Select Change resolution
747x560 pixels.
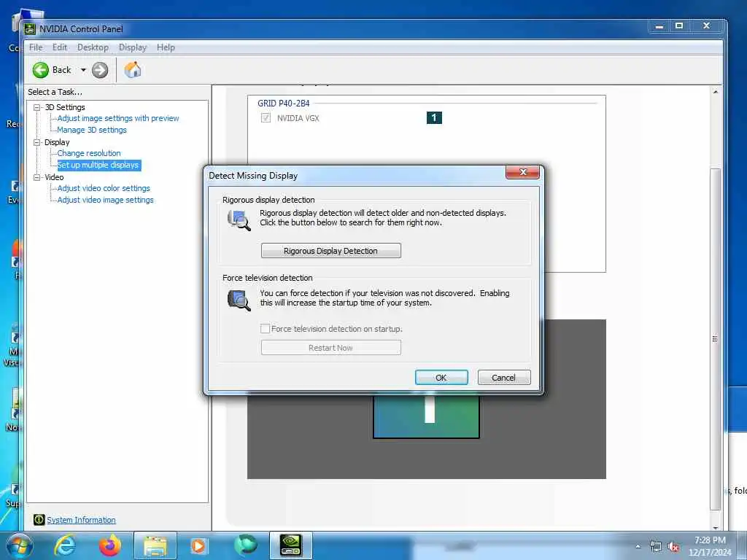point(89,153)
